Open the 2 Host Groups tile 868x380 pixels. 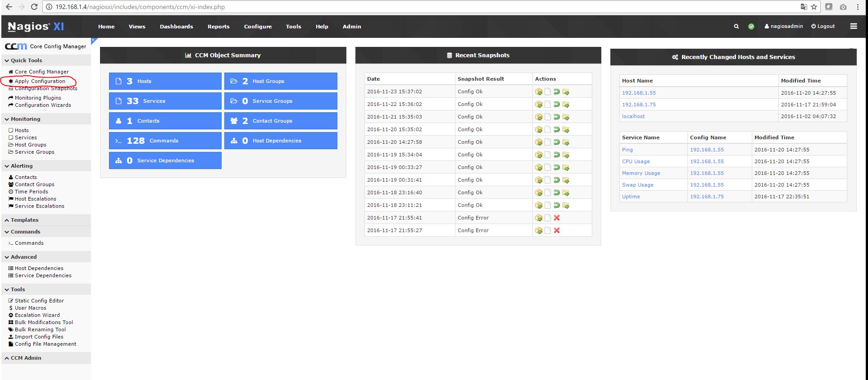click(281, 81)
